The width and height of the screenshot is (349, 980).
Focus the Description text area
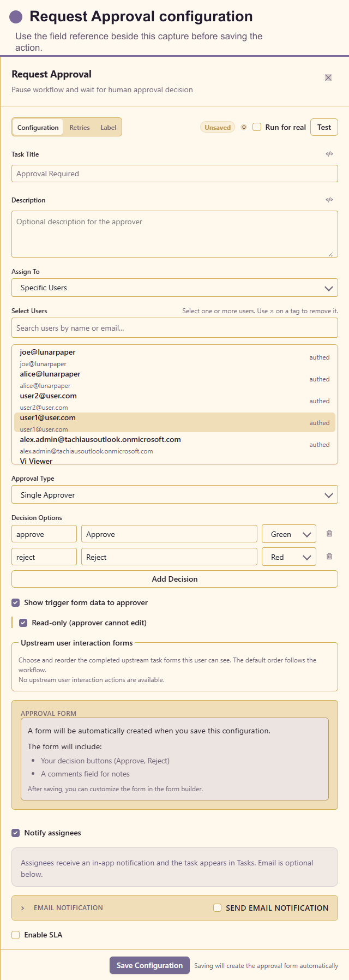tap(174, 234)
